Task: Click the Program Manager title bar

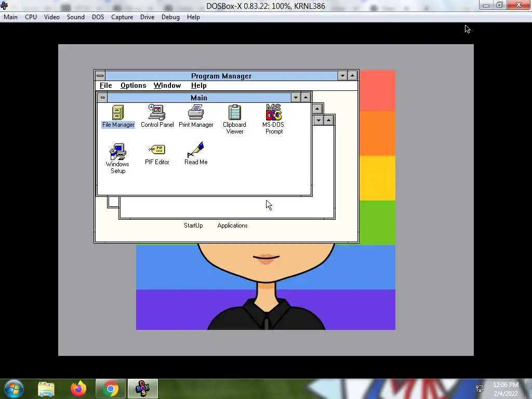Action: coord(221,76)
